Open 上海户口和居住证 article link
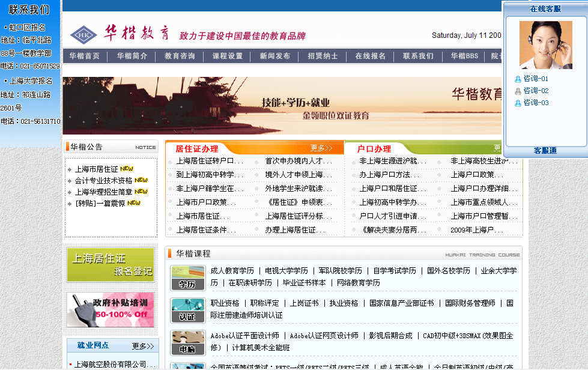The height and width of the screenshot is (370, 588). tap(393, 189)
